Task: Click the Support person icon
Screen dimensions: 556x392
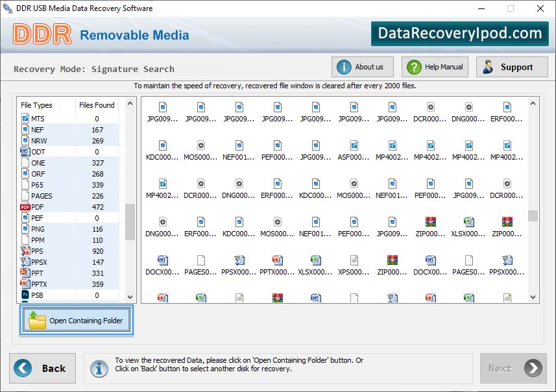Action: click(488, 67)
